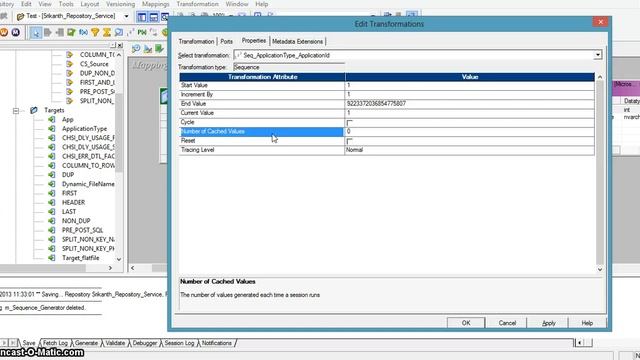
Task: Click the Source Qualifier transformation icon
Action: [71, 32]
